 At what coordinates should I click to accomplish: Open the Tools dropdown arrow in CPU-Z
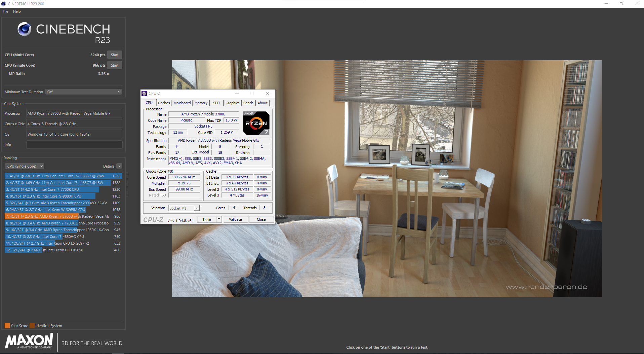click(219, 219)
